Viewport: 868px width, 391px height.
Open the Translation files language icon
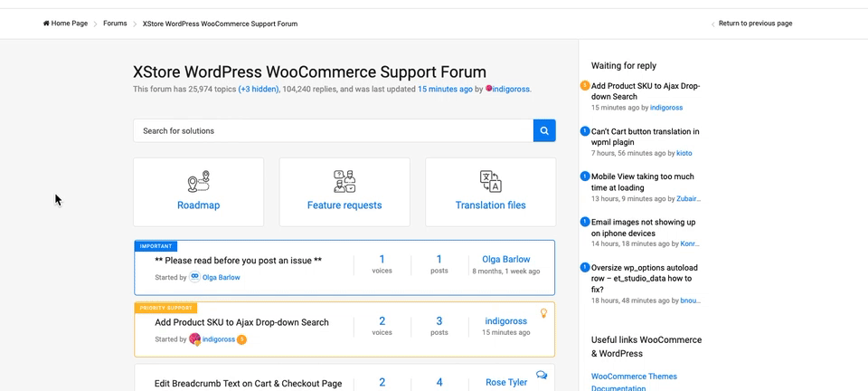point(490,181)
